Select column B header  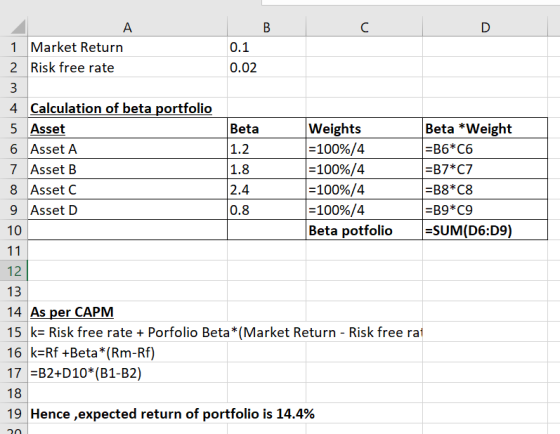pos(266,27)
